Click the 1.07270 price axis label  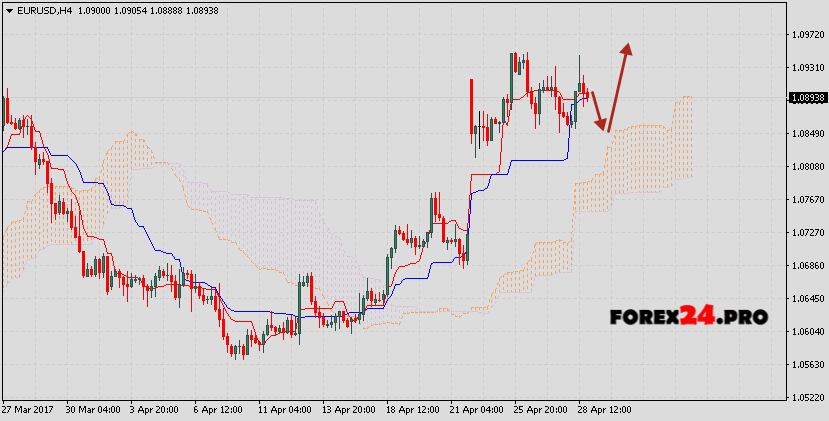pyautogui.click(x=806, y=232)
